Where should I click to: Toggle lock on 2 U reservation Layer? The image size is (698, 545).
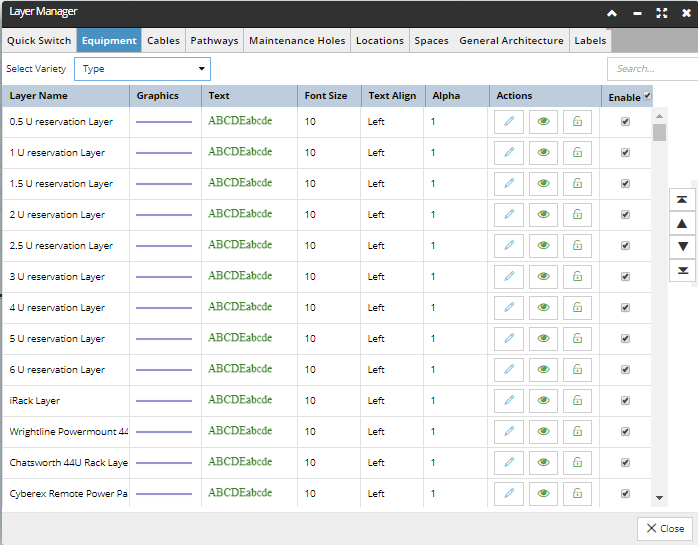[577, 215]
